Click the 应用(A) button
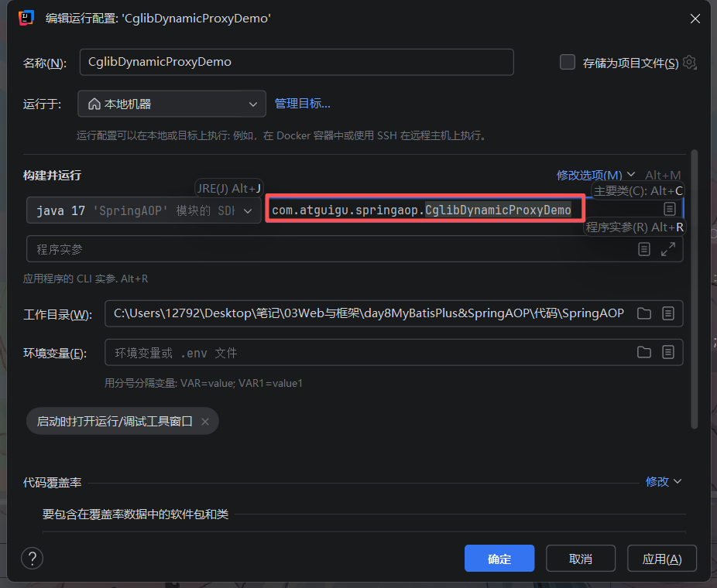 tap(662, 559)
